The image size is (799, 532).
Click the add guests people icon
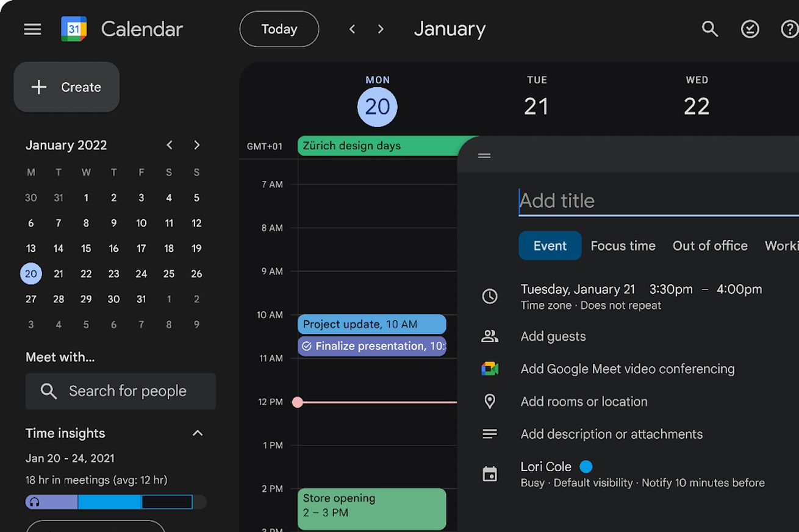pyautogui.click(x=490, y=336)
